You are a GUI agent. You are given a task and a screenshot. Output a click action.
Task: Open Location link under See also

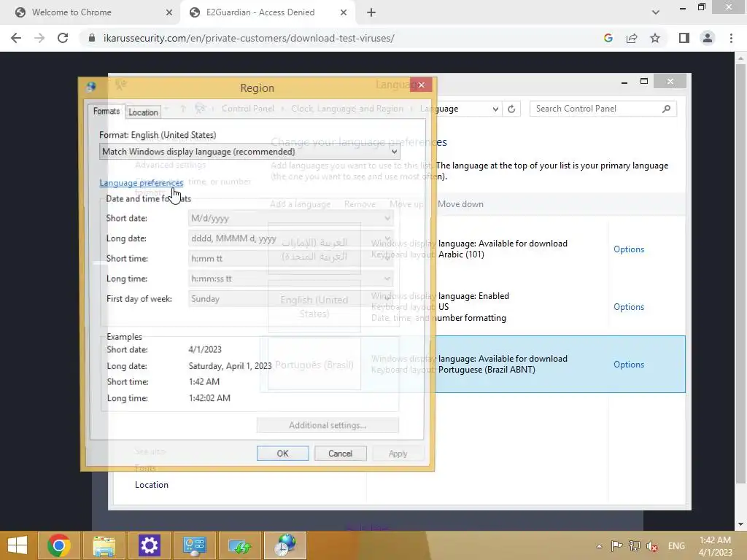pos(152,485)
